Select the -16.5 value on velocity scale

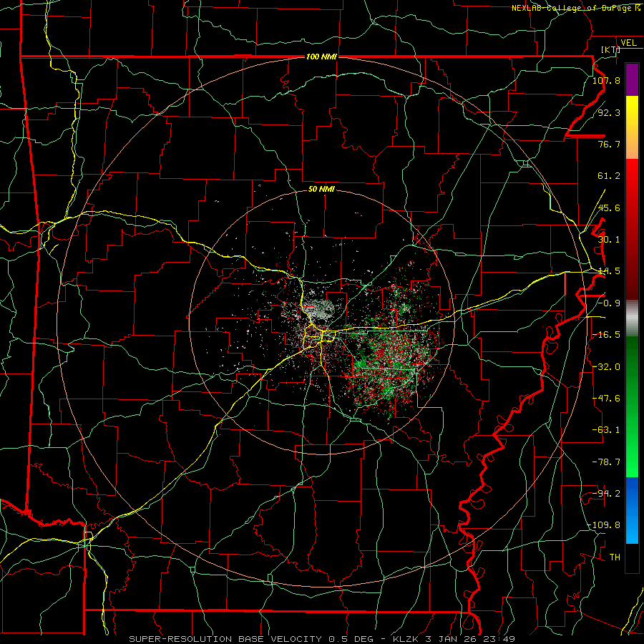(606, 335)
